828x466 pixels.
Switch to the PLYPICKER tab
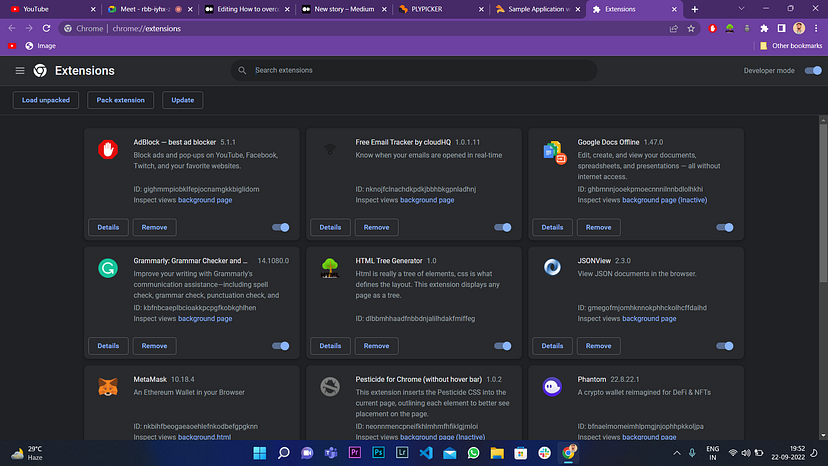pyautogui.click(x=440, y=9)
